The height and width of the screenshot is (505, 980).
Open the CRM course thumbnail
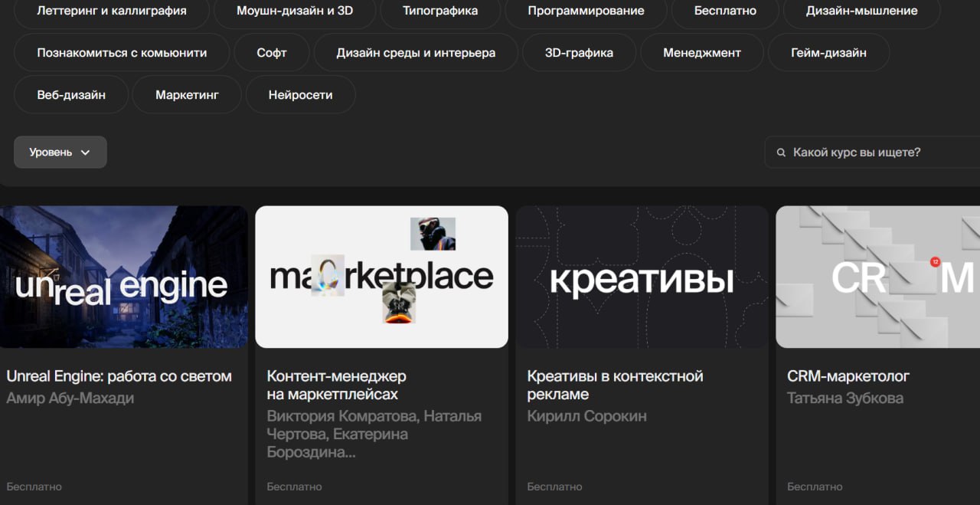pos(877,277)
